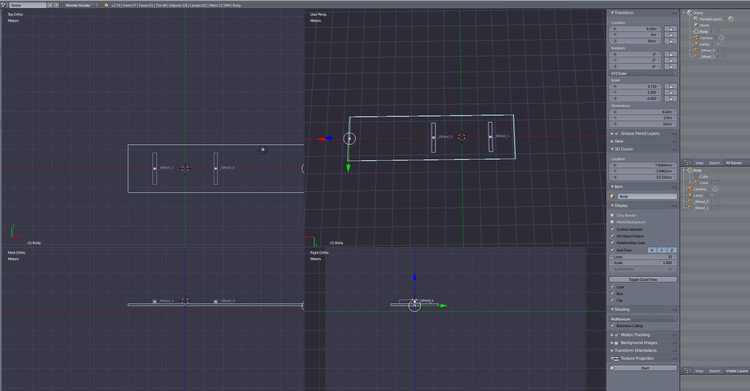Screen dimensions: 750x391
Task: Collapse the Shading panel
Action: tap(612, 309)
